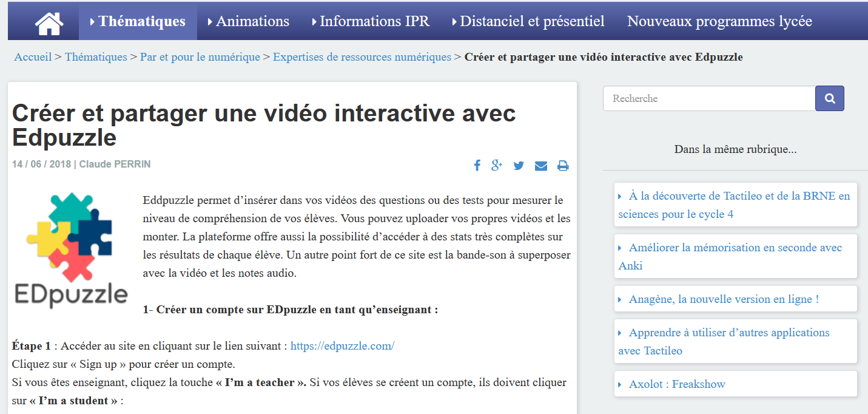Open Expertises de ressources numériques breadcrumb
868x414 pixels.
point(362,57)
